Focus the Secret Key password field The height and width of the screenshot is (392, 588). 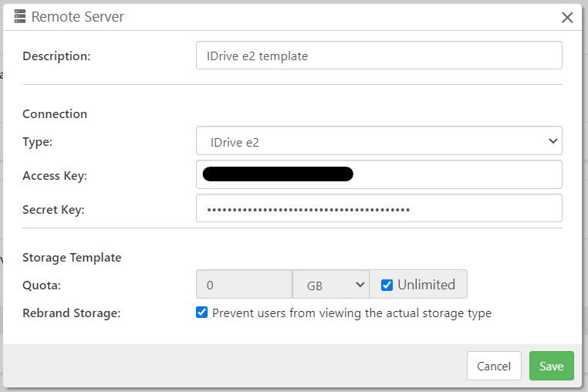379,208
